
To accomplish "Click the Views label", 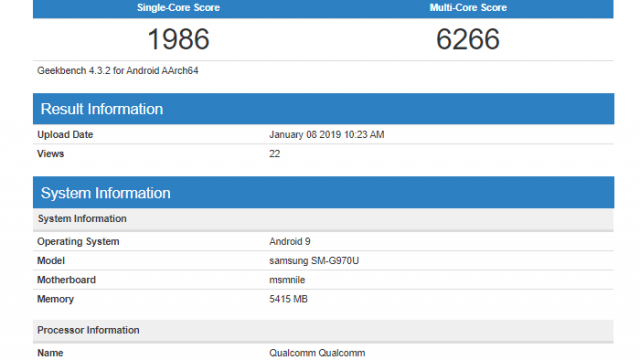I will (x=51, y=154).
